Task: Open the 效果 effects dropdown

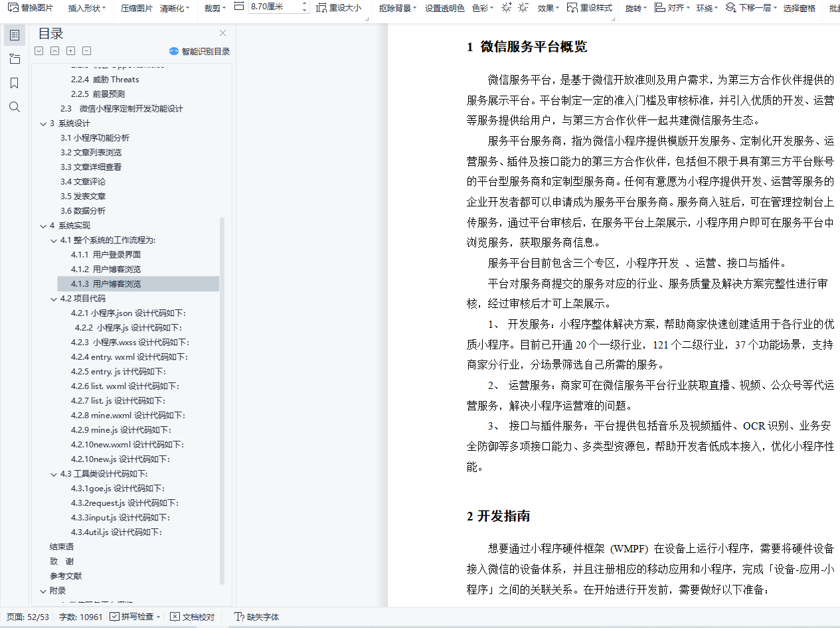Action: [548, 8]
